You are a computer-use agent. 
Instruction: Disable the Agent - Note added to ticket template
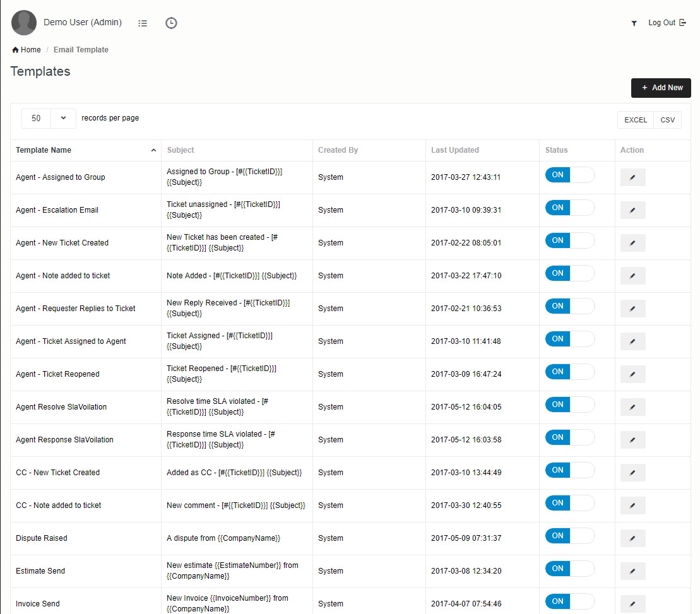[569, 273]
